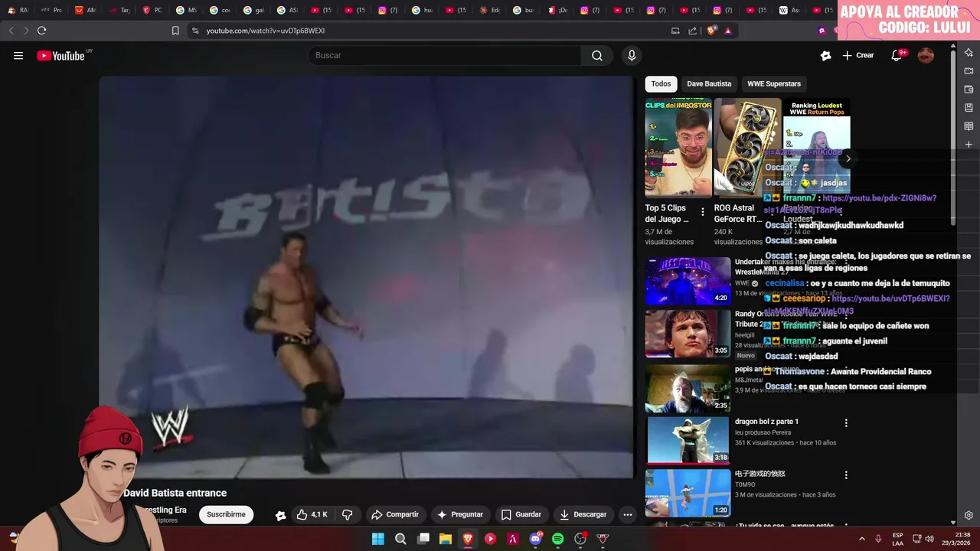
Task: Open Brave Rewards triangle icon
Action: pyautogui.click(x=727, y=31)
